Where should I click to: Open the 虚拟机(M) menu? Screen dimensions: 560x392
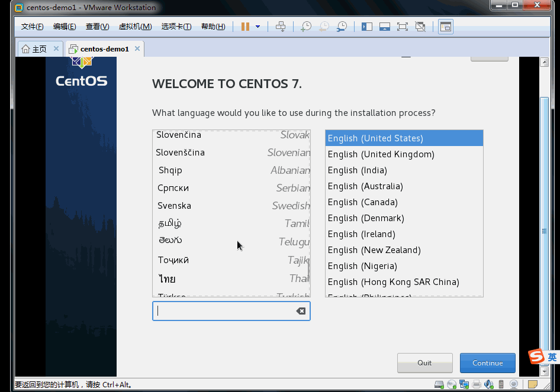[x=135, y=27]
